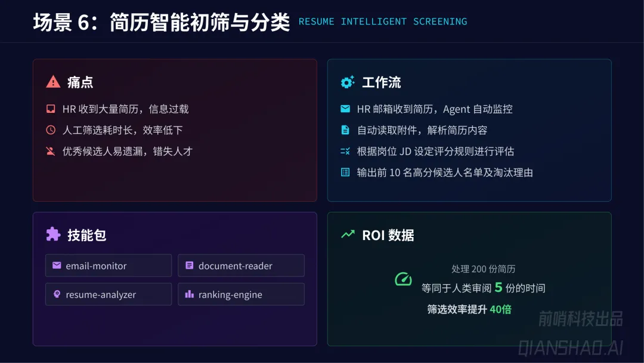Click the slide title 场景 6：简历智能初筛与分类
Screen dimensions: 644x363
161,22
